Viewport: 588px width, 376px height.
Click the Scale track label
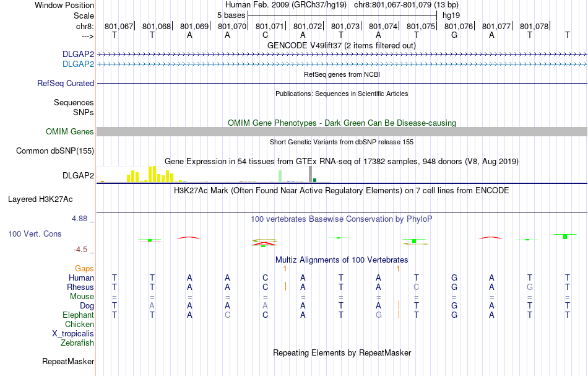84,15
